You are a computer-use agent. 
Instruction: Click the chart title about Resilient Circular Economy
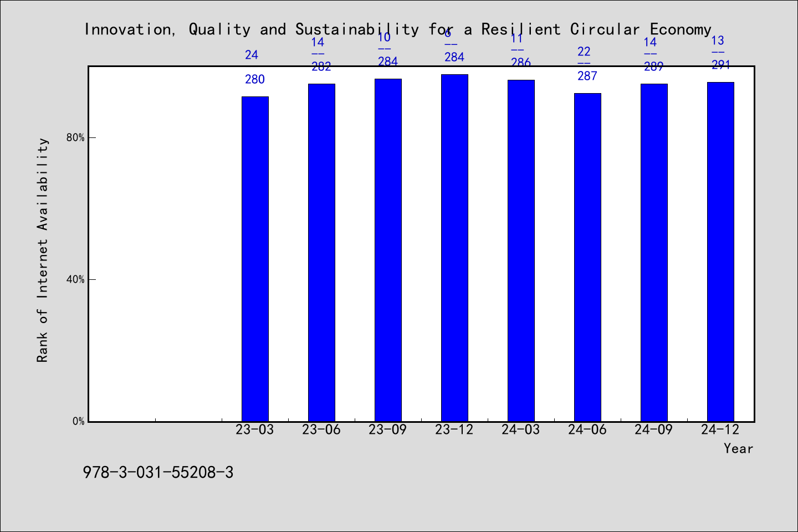[x=398, y=29]
